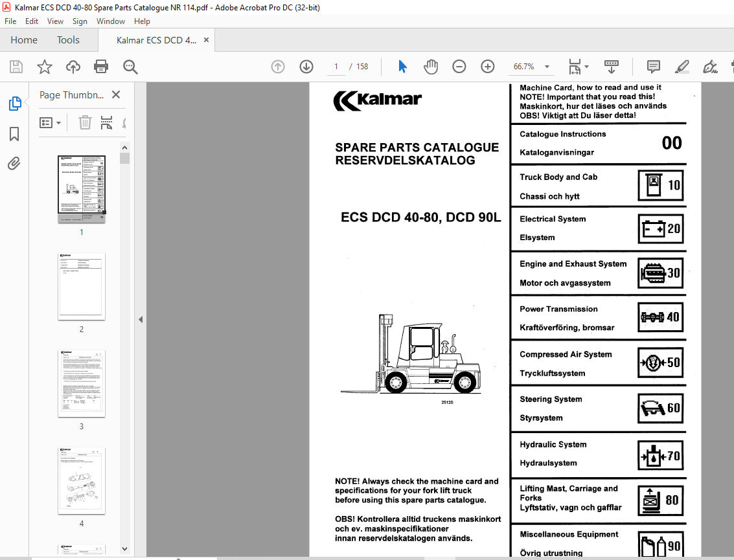734x560 pixels.
Task: Go to the next page
Action: pyautogui.click(x=306, y=67)
